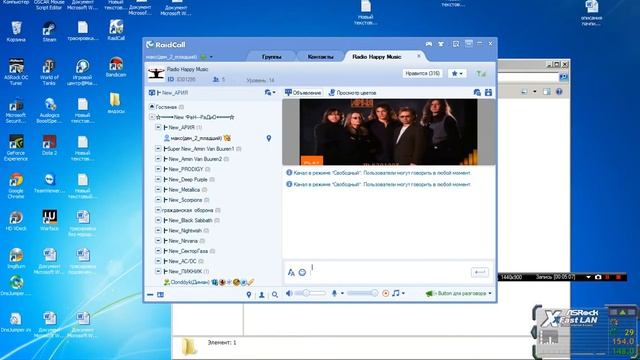
Task: Click the Bandicam camera screenshot icon
Action: pos(598,277)
